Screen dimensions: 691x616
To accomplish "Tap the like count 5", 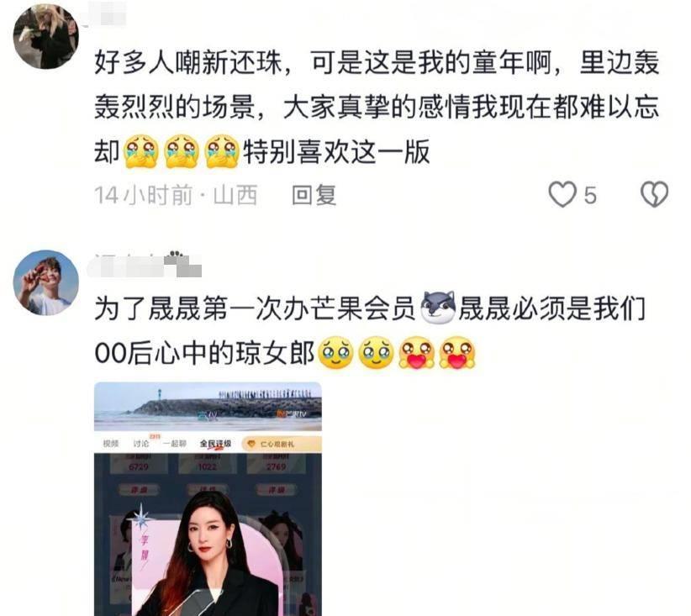I will click(x=590, y=195).
